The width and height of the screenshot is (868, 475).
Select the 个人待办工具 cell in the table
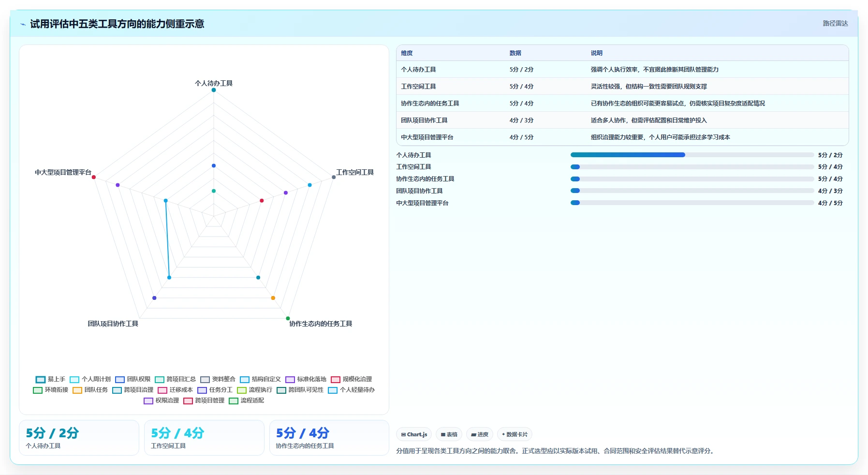[x=418, y=70]
